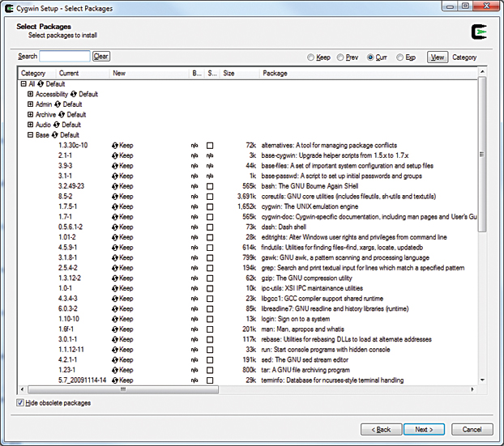Viewport: 504px width, 446px height.
Task: Cancel the Cygwin setup
Action: coord(472,429)
